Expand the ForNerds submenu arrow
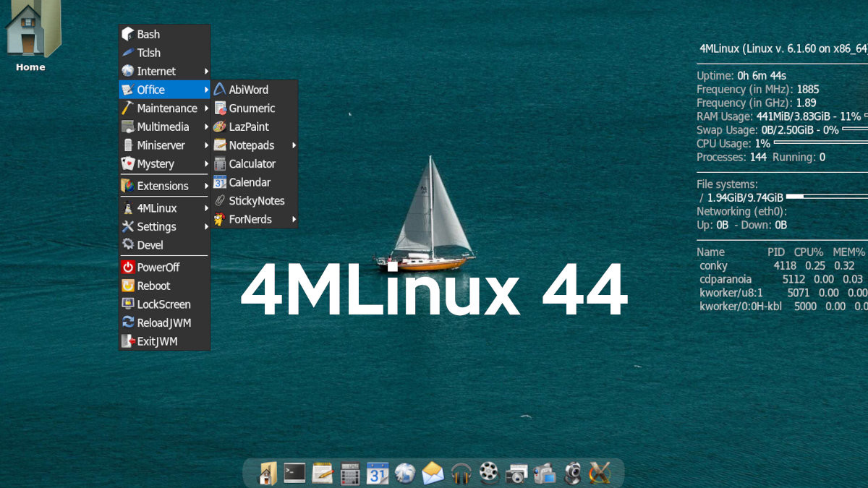The width and height of the screenshot is (868, 488). click(x=294, y=219)
